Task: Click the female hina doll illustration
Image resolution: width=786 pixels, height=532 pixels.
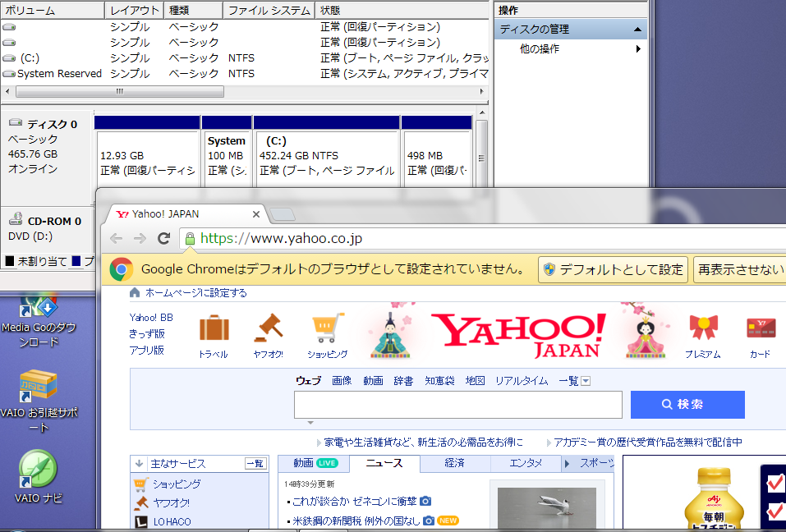Action: (646, 336)
